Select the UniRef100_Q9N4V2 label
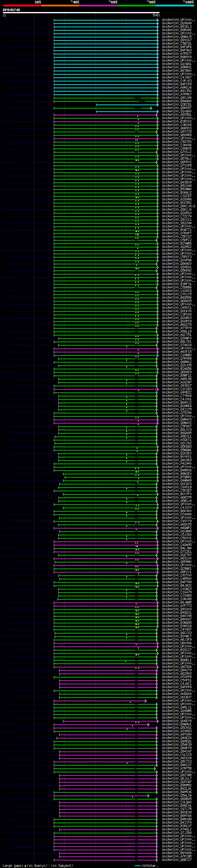Viewport: 197px width, 868px height. pyautogui.click(x=177, y=423)
